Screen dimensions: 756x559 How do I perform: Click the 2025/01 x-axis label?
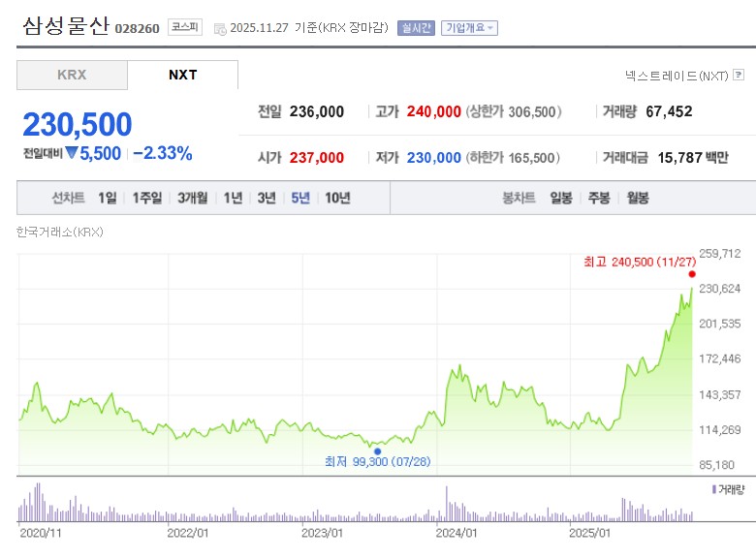tap(589, 533)
